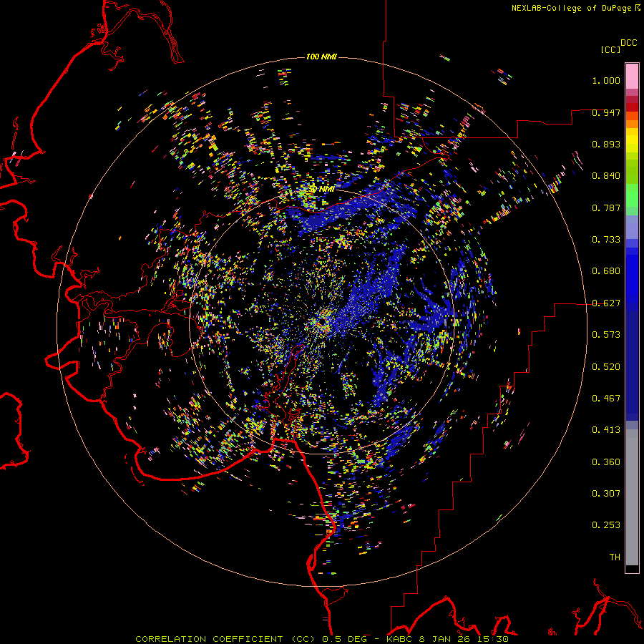Screen dimensions: 644x644
Task: Select the 0.573 scale value
Action: (606, 335)
